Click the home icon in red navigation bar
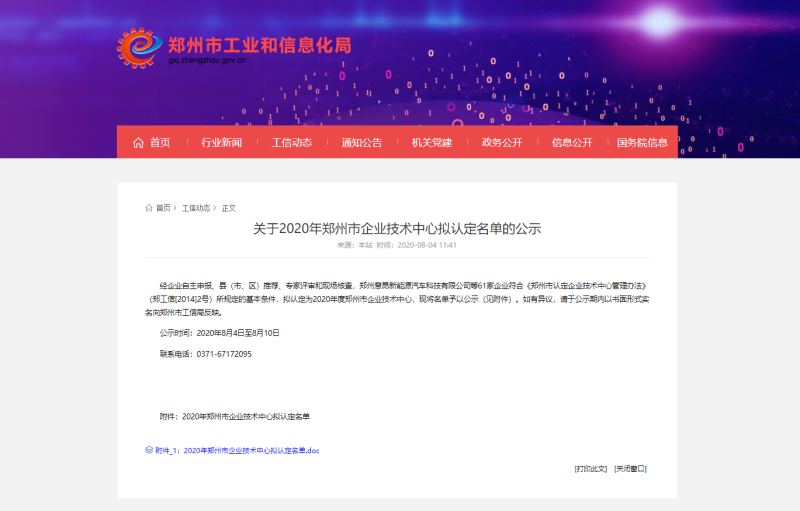800x511 pixels. [138, 142]
